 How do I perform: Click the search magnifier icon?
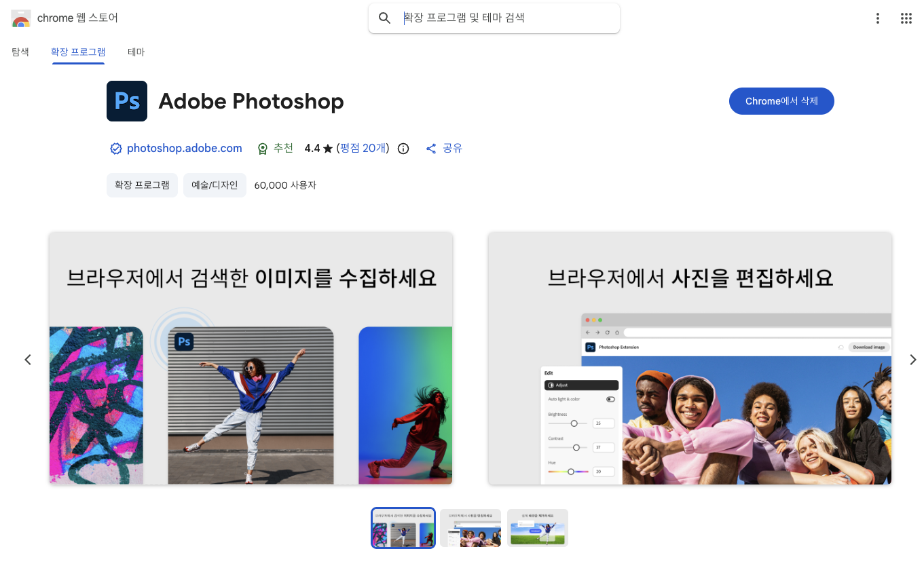pyautogui.click(x=385, y=18)
